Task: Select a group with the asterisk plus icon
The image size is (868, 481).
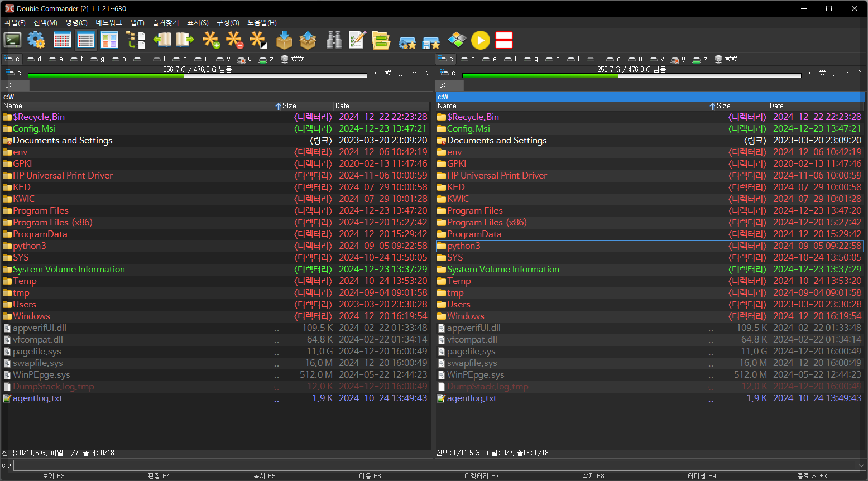Action: (211, 40)
